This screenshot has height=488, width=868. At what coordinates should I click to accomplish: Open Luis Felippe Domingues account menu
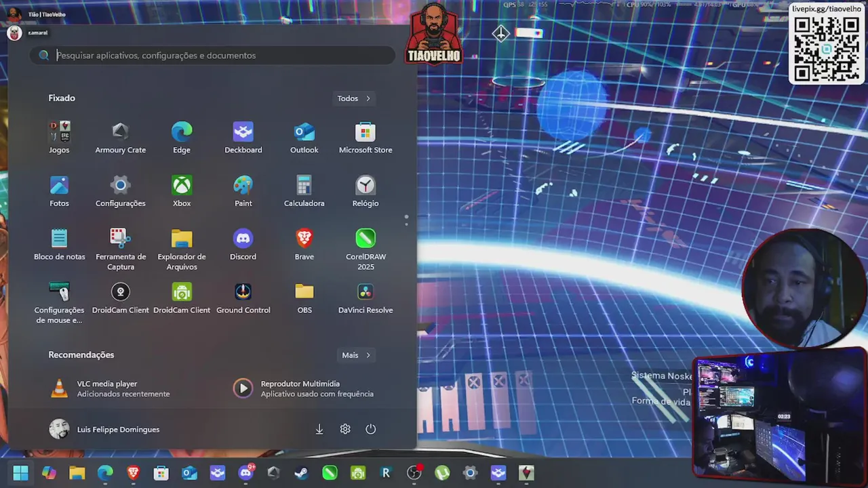coord(105,429)
